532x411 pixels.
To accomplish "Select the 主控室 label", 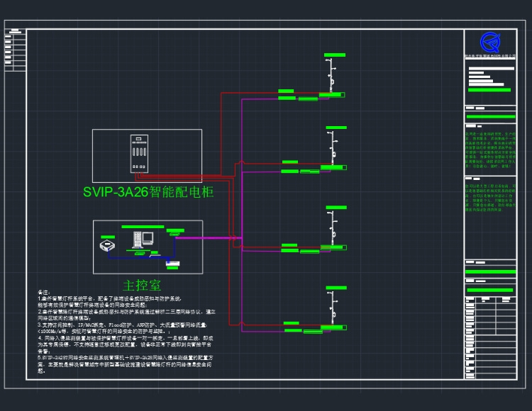I will (142, 286).
